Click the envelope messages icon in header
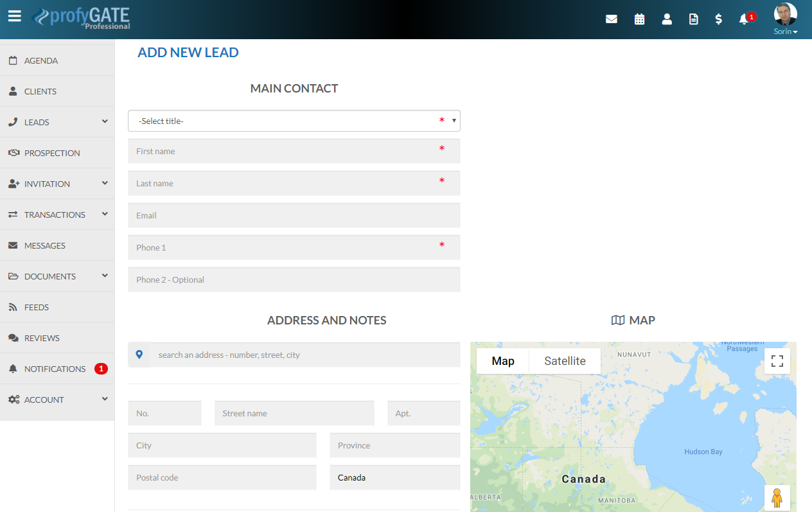 pos(612,19)
